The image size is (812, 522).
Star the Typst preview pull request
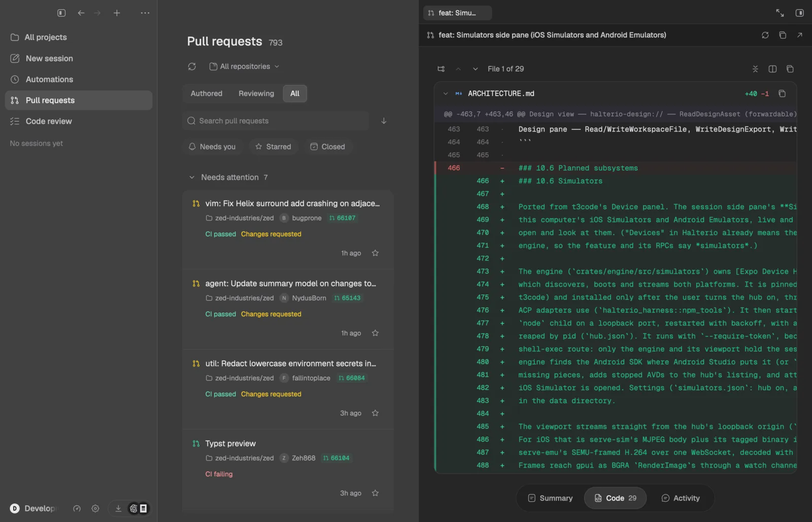click(x=375, y=493)
